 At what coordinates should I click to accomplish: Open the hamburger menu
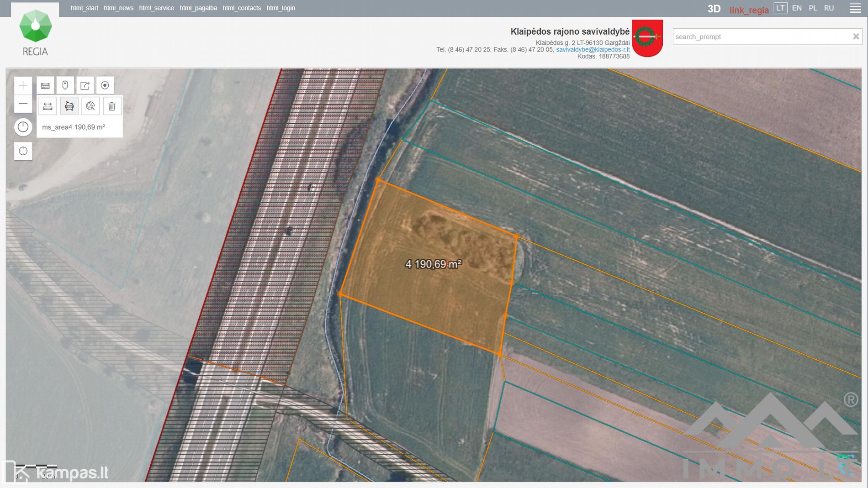855,8
